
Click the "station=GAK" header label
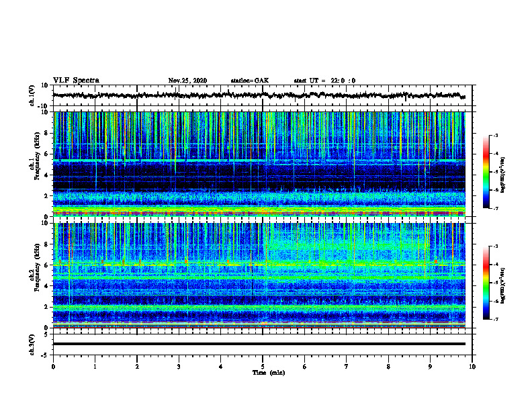coord(250,81)
